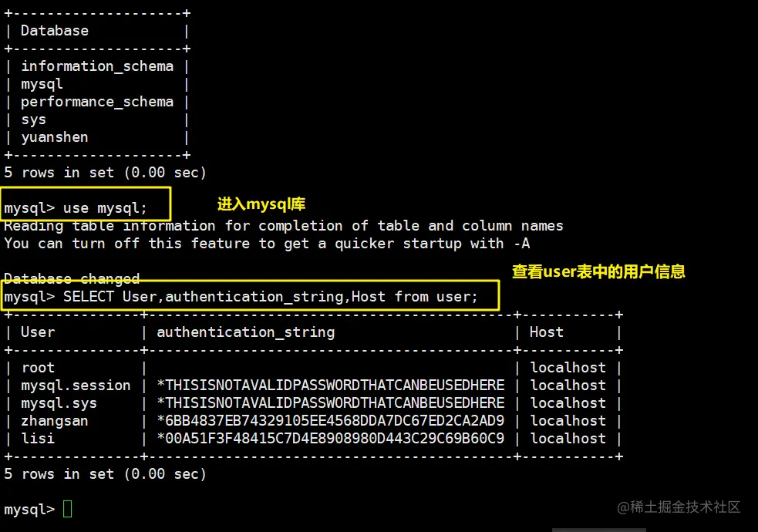This screenshot has height=532, width=758.
Task: Click the 'Database changed' message
Action: (x=72, y=278)
